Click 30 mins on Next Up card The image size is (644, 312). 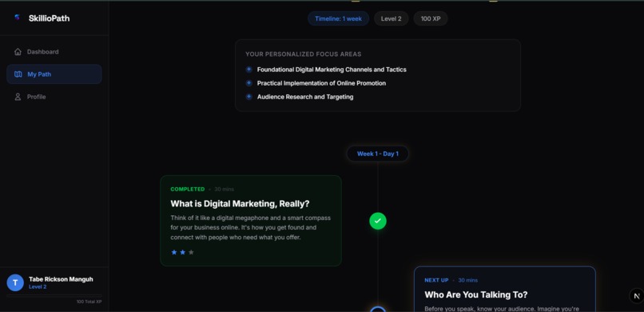(467, 280)
